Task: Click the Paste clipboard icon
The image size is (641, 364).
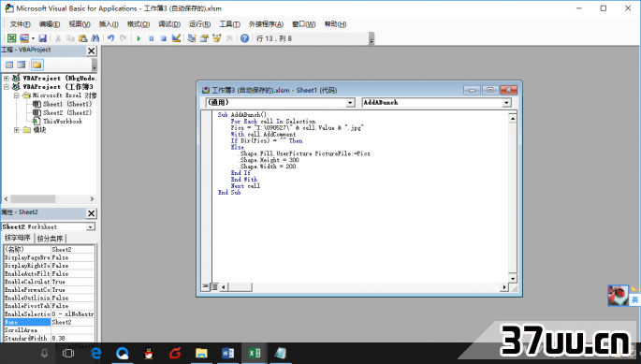Action: tap(83, 38)
